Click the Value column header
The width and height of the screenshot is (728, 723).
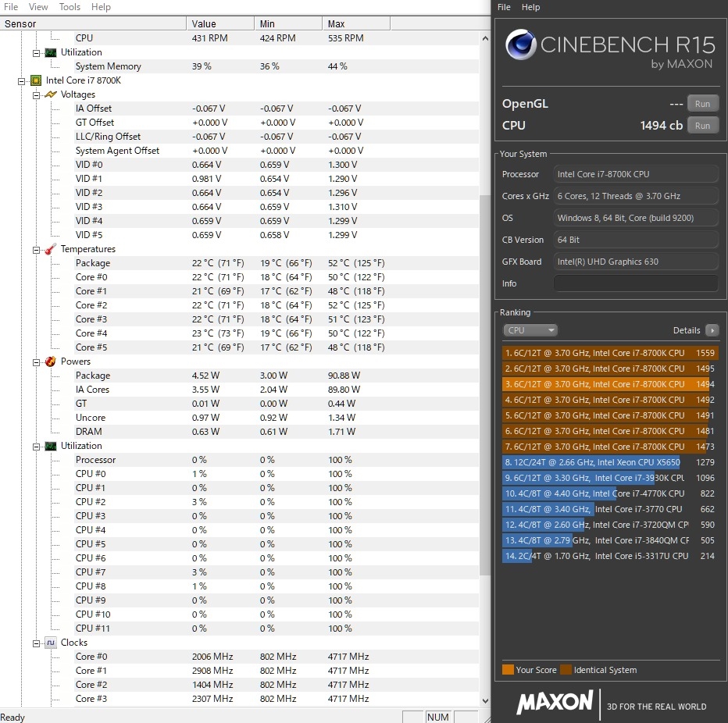220,23
